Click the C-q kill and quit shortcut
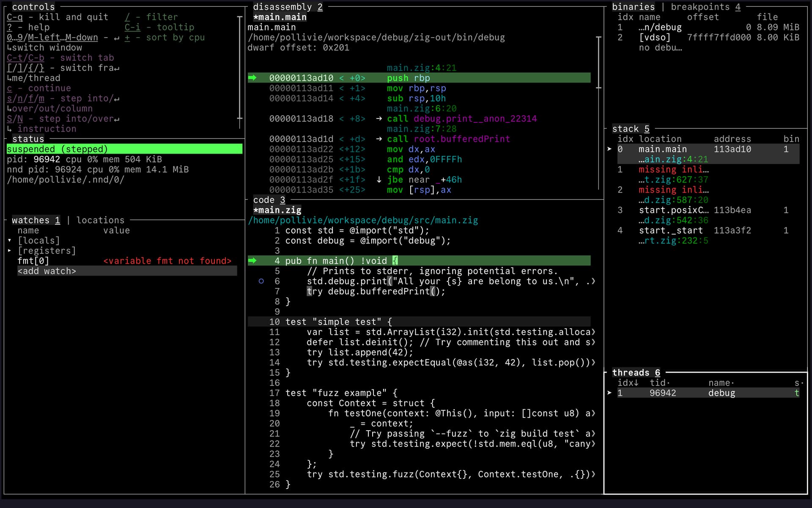 [15, 17]
